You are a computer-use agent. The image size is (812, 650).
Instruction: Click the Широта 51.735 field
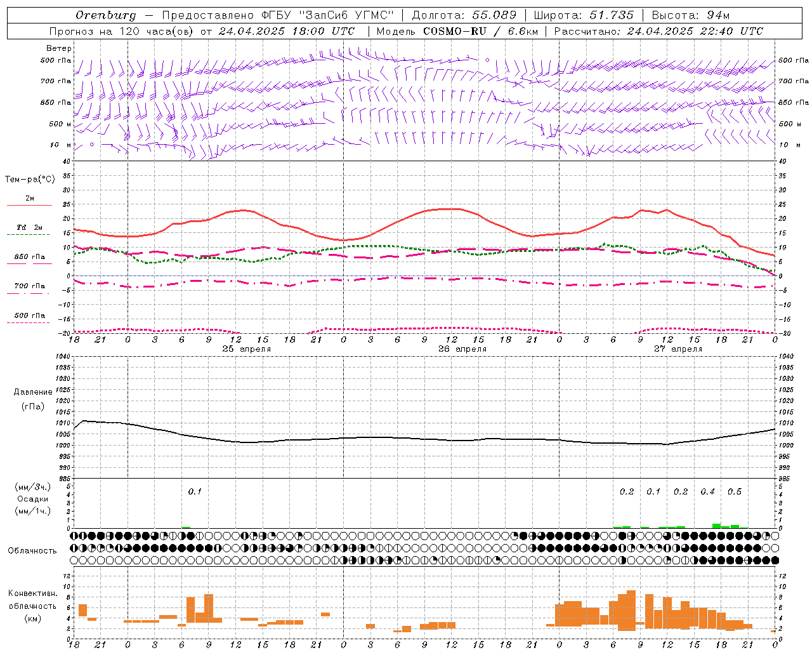tap(584, 15)
